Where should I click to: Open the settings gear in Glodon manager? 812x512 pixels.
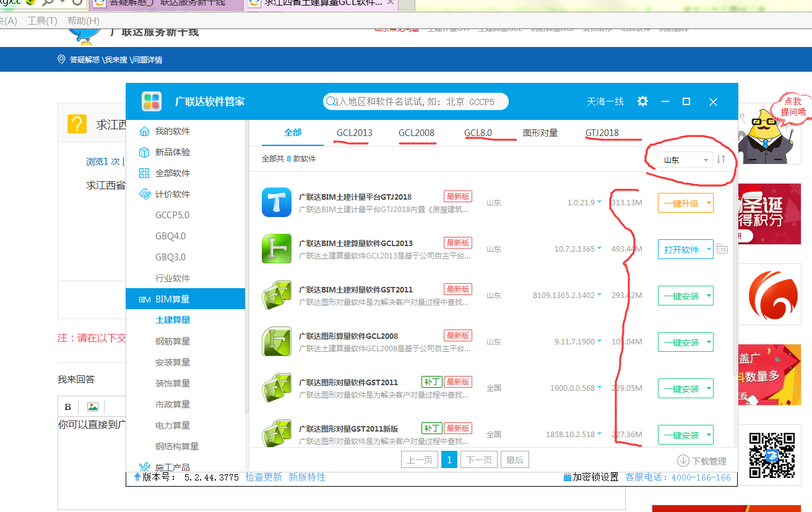tap(642, 101)
